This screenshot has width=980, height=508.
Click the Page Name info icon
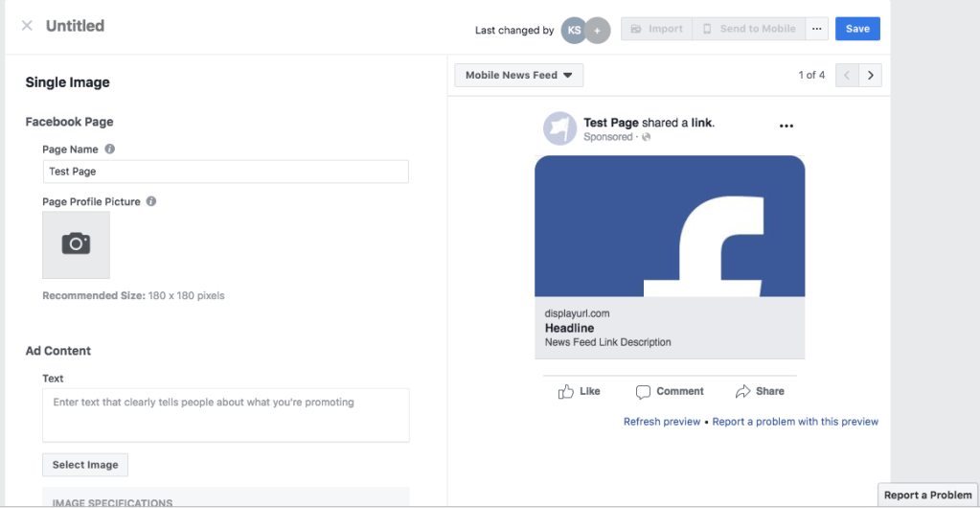click(110, 149)
